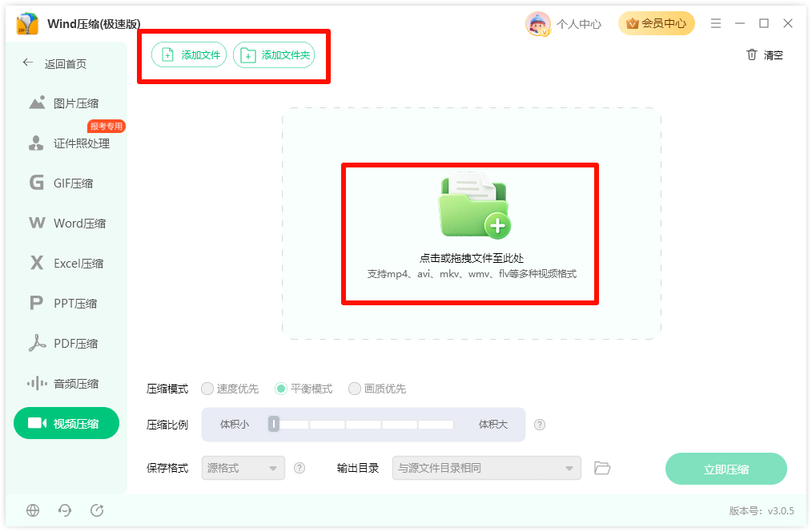Minimize the Wind压缩 window
The image size is (812, 532).
pos(739,23)
